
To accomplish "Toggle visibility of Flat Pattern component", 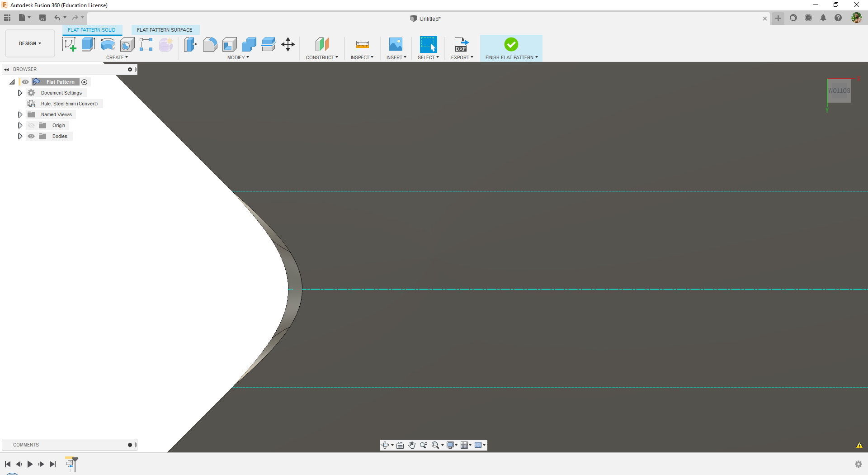I will coord(25,82).
